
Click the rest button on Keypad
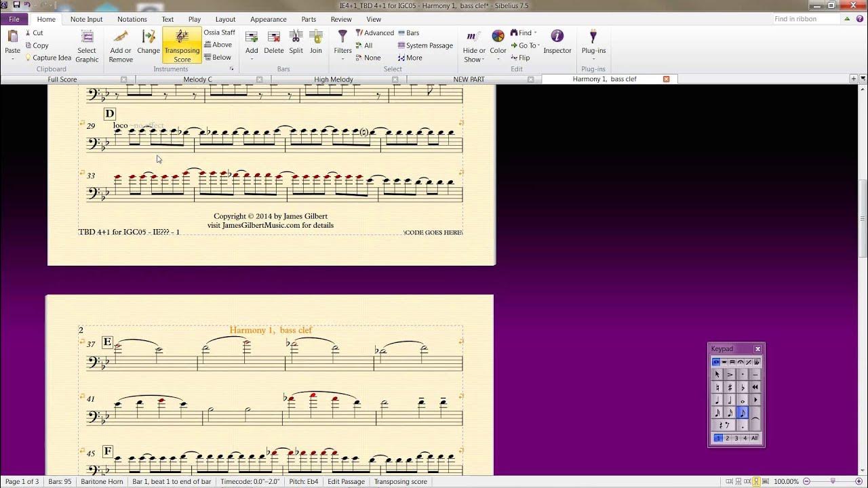point(724,425)
